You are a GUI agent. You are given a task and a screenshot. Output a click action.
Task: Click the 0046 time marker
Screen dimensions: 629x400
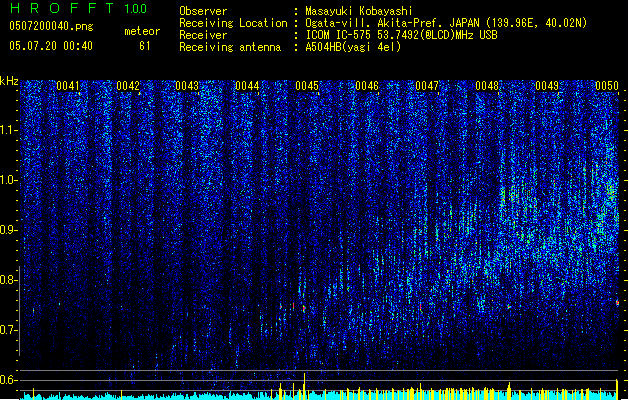coord(367,86)
